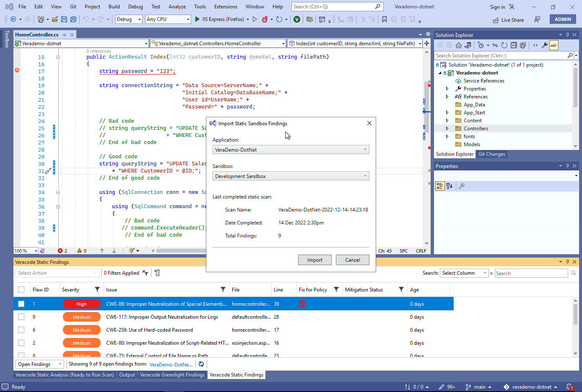Image resolution: width=582 pixels, height=392 pixels.
Task: Click the navigate backward arrow in toolbar
Action: [13, 19]
